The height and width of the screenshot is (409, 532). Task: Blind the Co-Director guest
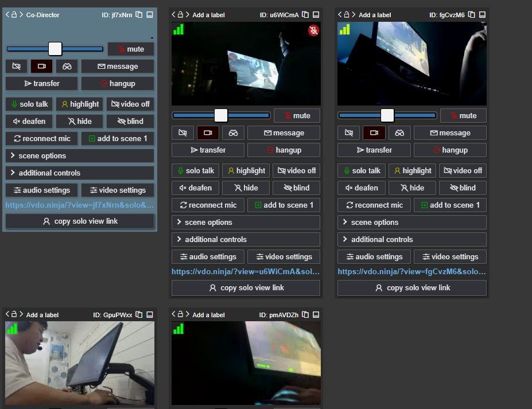point(130,121)
